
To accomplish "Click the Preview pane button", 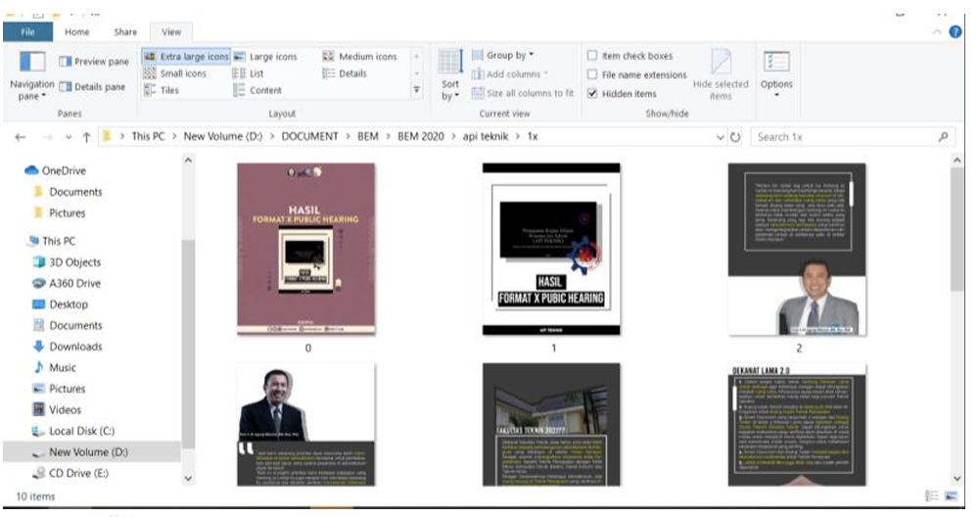I will pos(94,62).
